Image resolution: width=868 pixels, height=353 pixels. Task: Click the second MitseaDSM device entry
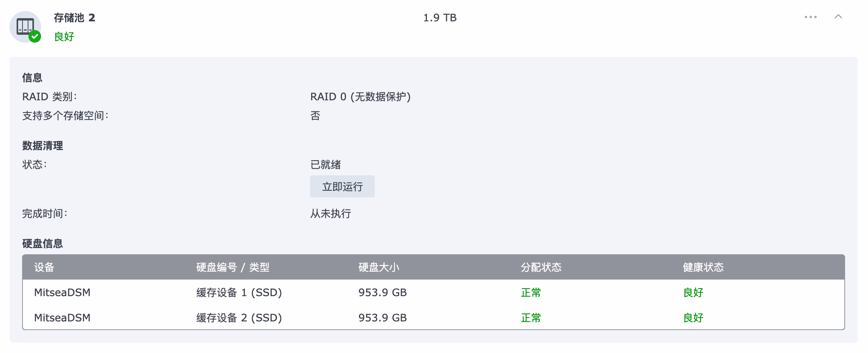click(62, 318)
